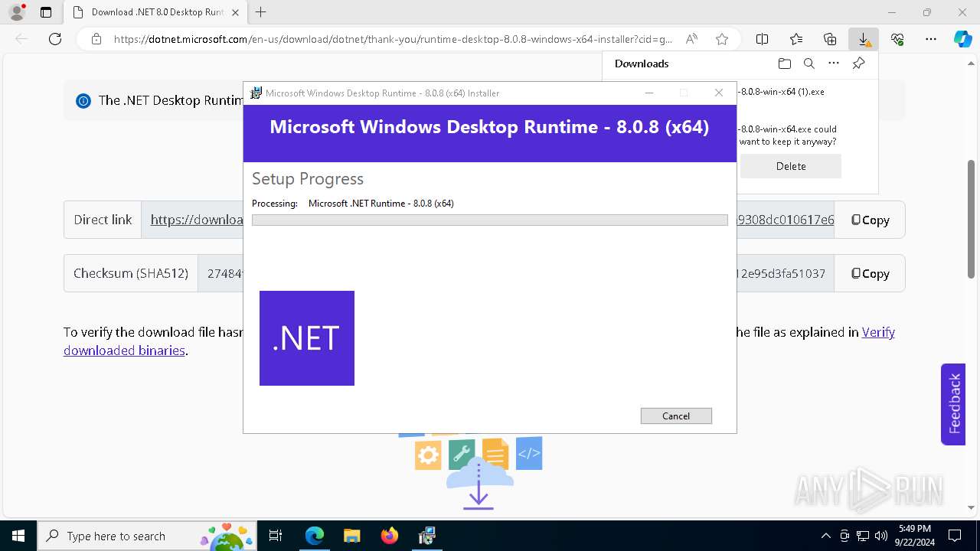This screenshot has height=551, width=980.
Task: Click Cancel in the Runtime installer
Action: 676,416
